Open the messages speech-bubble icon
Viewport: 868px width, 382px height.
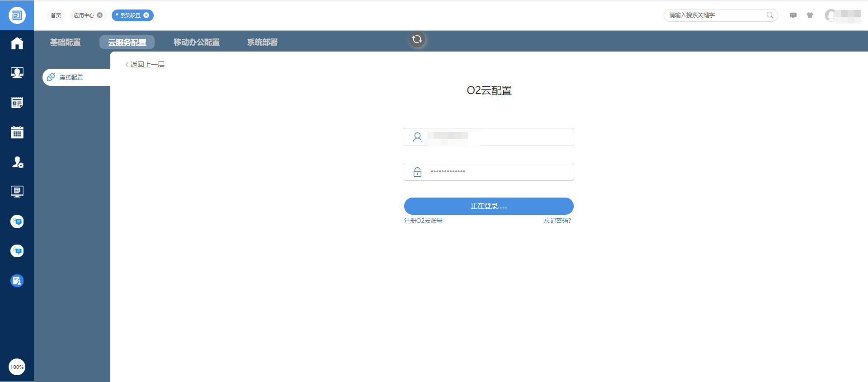793,15
